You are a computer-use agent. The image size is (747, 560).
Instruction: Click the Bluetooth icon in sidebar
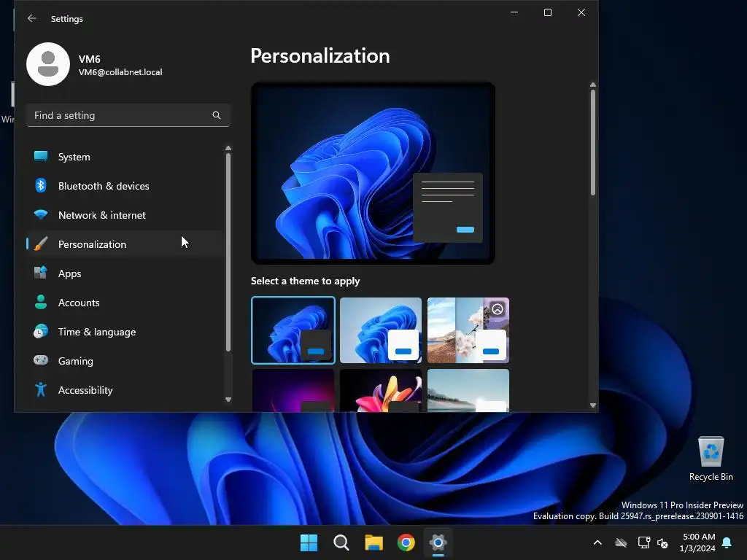(x=41, y=185)
